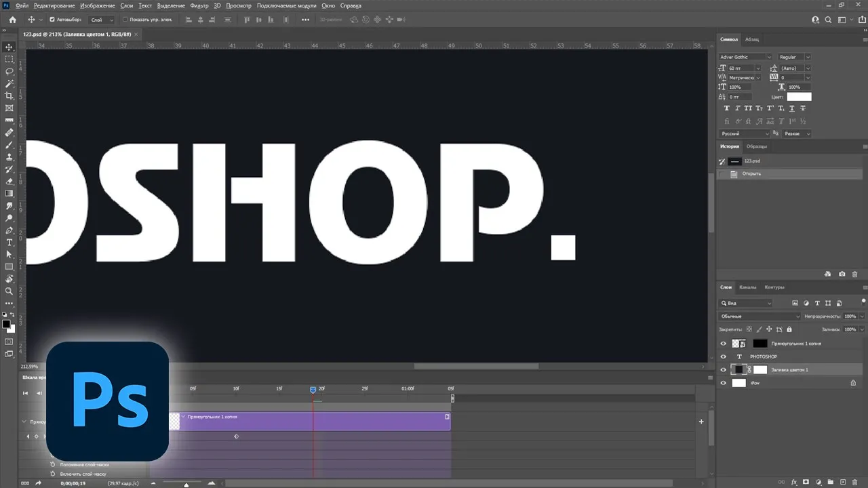Viewport: 868px width, 488px height.
Task: Select the Eraser tool
Action: (9, 181)
